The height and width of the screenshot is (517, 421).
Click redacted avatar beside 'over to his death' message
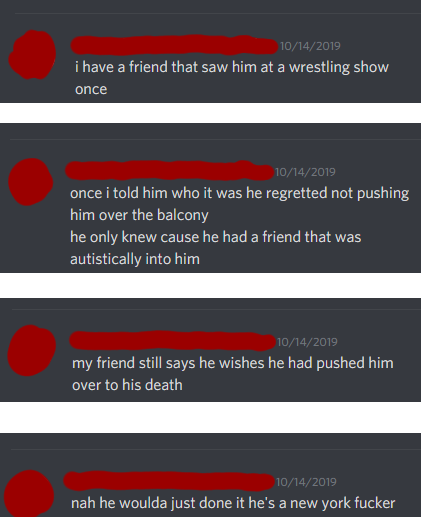point(32,350)
